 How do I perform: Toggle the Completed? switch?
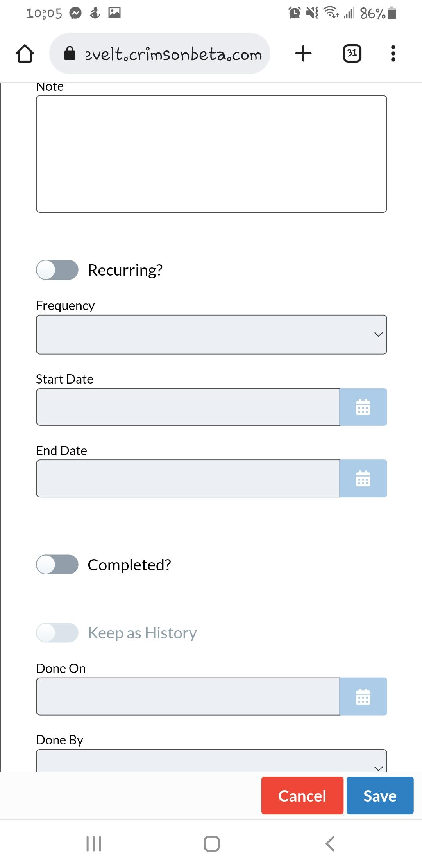[57, 565]
